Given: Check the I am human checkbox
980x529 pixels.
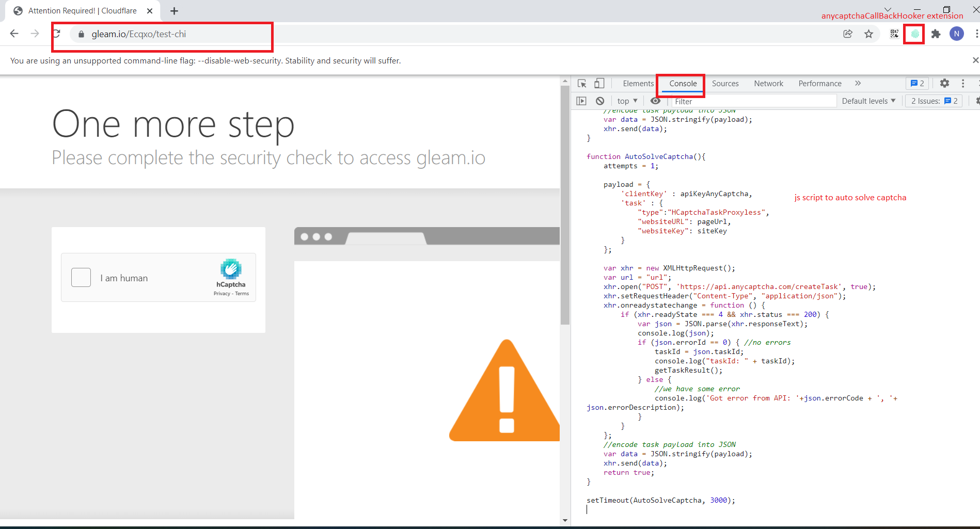Looking at the screenshot, I should 81,278.
